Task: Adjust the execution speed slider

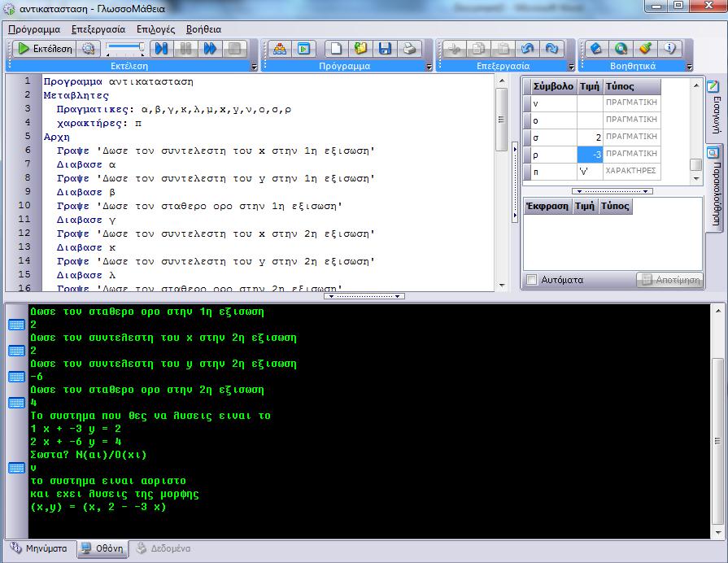Action: click(x=125, y=48)
